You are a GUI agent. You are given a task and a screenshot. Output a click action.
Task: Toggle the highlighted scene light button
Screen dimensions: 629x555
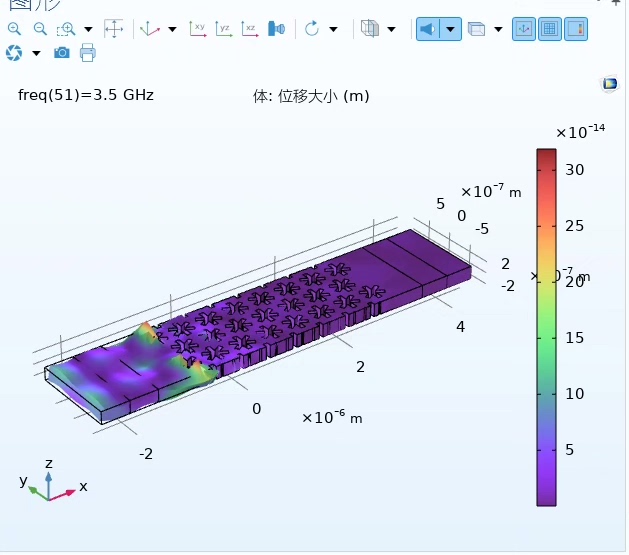pyautogui.click(x=428, y=29)
